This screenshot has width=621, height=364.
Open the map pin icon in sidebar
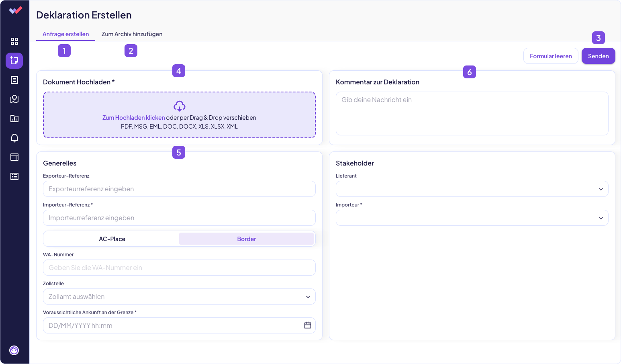14,99
